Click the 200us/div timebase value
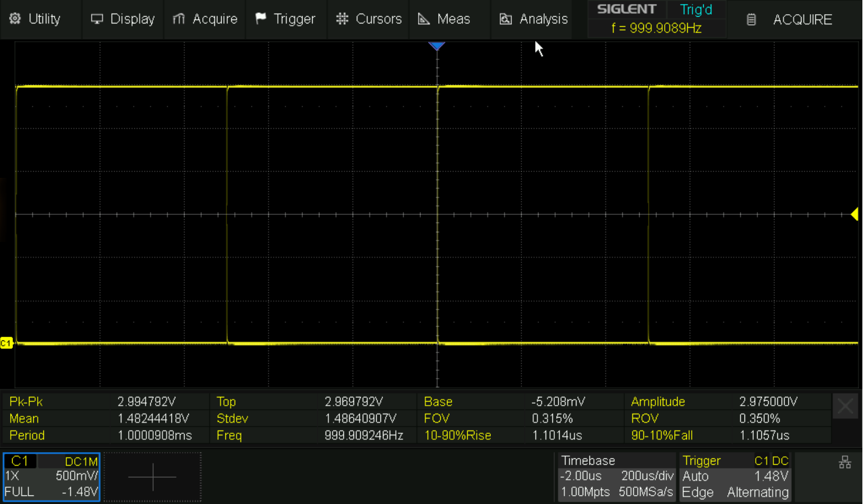The image size is (863, 504). [647, 476]
